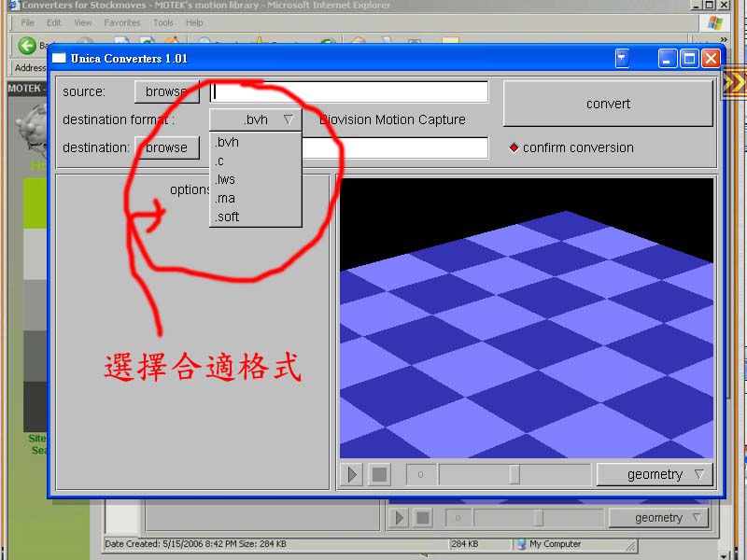The width and height of the screenshot is (747, 560).
Task: Click the frame slider in Unica Converters
Action: (x=514, y=474)
